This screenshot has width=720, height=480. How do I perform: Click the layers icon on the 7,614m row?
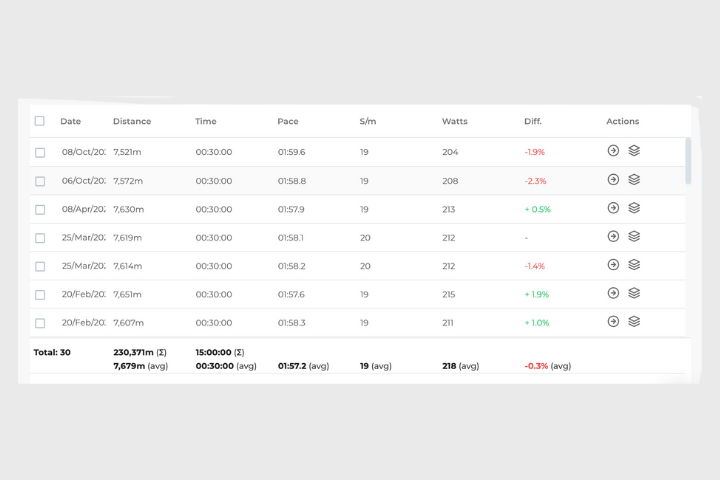634,265
